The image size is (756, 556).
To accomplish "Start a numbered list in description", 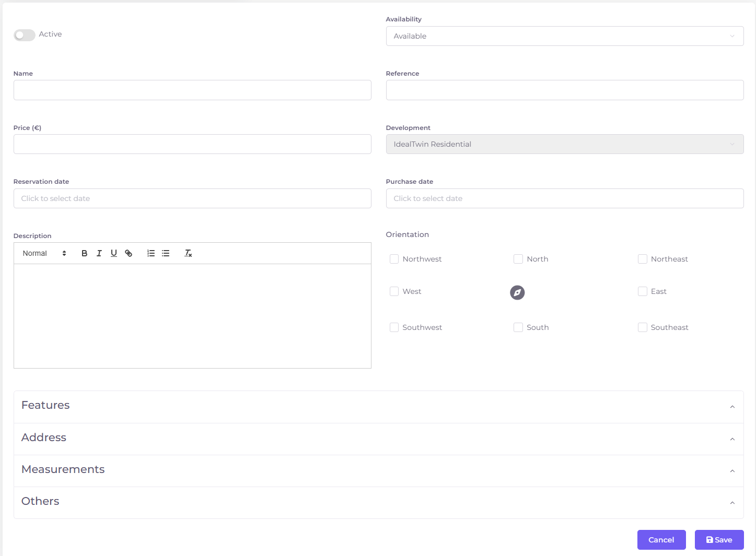I will [151, 253].
